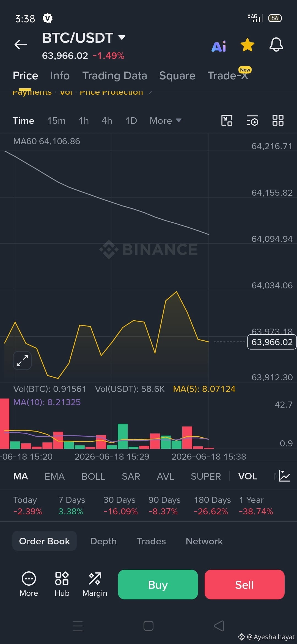Open chart indicator settings icon

[x=252, y=120]
